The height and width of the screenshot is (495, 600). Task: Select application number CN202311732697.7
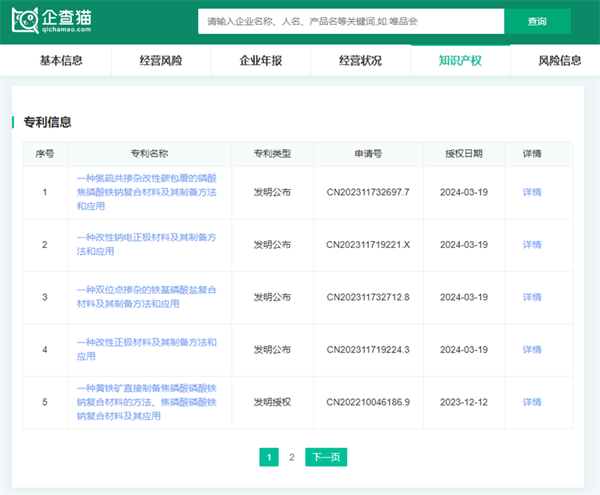pos(368,192)
